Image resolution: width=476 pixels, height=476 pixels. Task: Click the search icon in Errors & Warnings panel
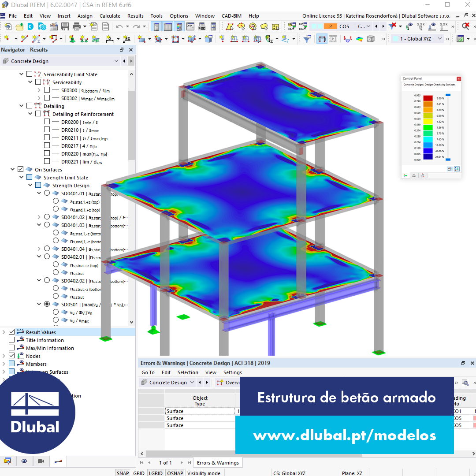pos(465,383)
